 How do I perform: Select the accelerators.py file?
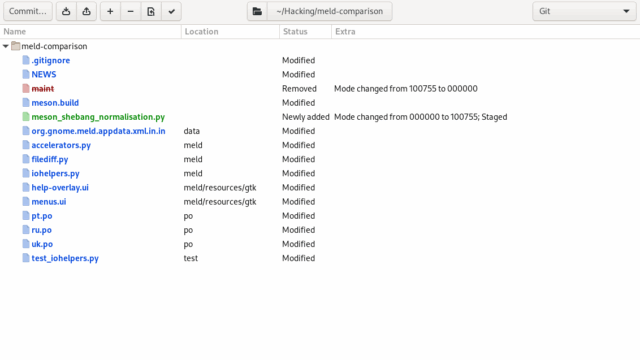pyautogui.click(x=61, y=145)
